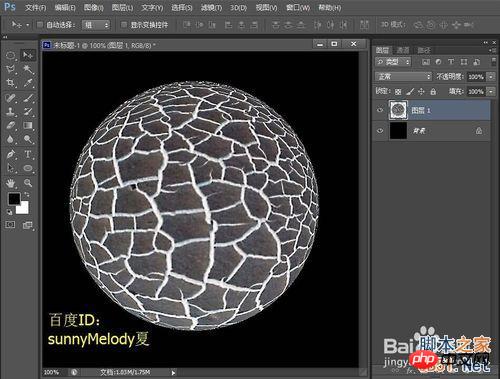Viewport: 500px width, 379px height.
Task: Select the Crop tool
Action: [11, 83]
